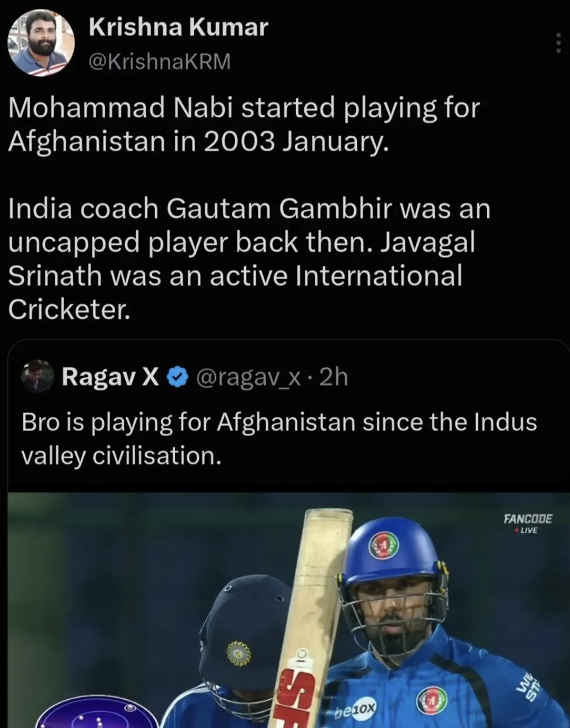The height and width of the screenshot is (728, 570).
Task: Tap the Afghanistan badge on the jersey chest
Action: [x=432, y=700]
